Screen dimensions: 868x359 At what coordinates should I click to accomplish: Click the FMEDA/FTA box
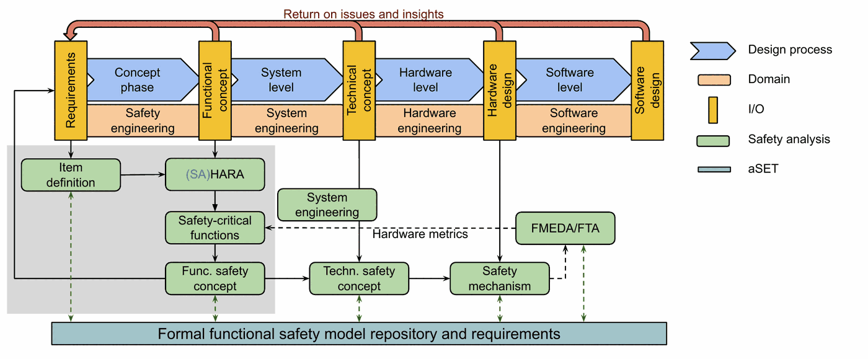565,228
